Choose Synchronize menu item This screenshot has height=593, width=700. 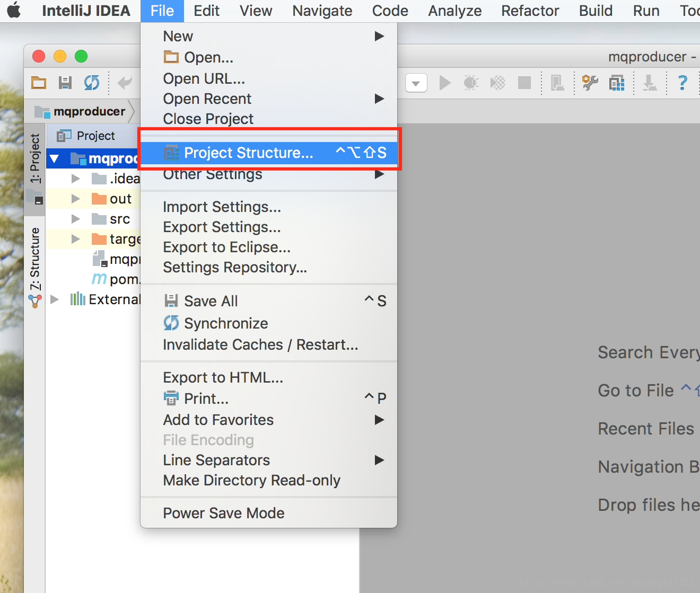click(269, 323)
